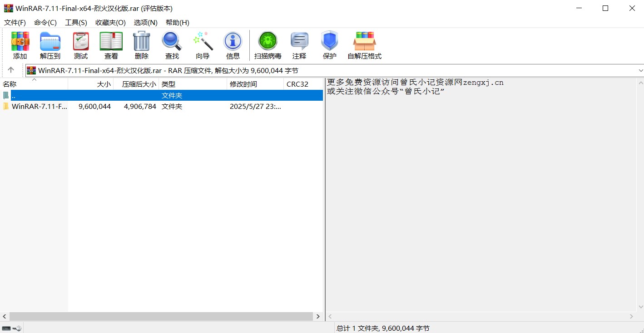Open the 选项(N) menu

(145, 22)
